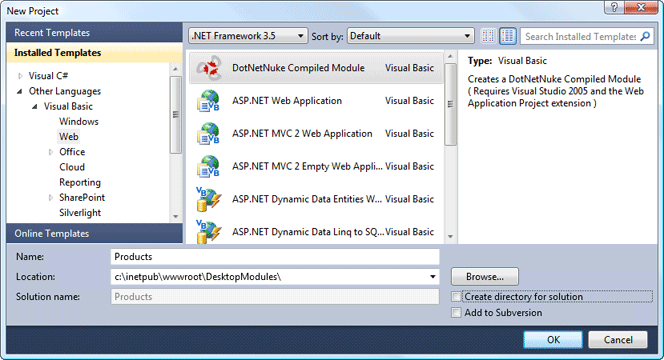Click the Visual C# tree label
Screen dimensions: 664x360
[48, 76]
